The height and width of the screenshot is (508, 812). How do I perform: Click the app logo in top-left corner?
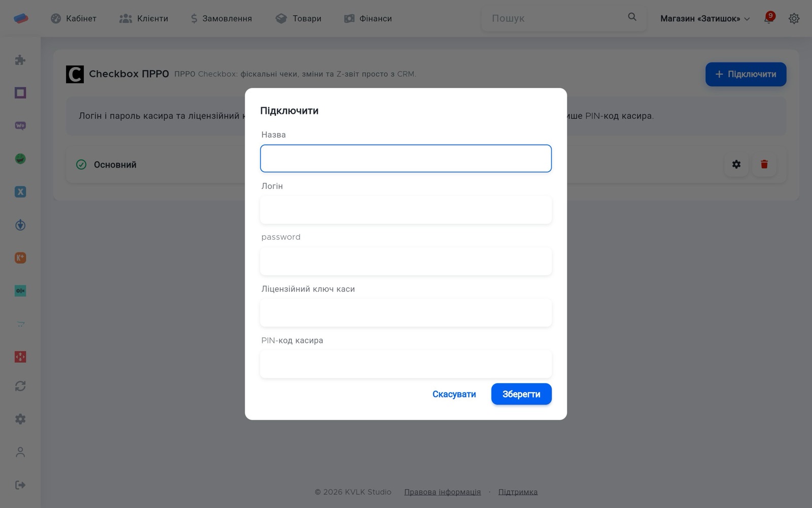tap(21, 18)
